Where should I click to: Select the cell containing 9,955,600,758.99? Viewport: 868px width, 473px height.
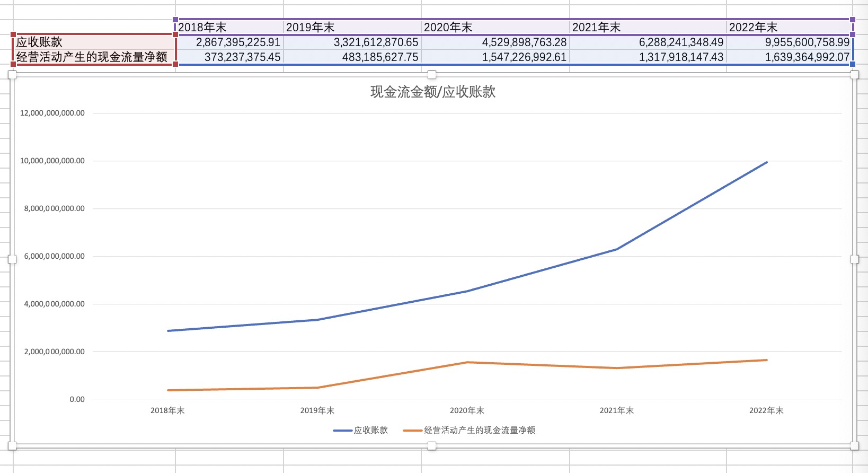790,42
